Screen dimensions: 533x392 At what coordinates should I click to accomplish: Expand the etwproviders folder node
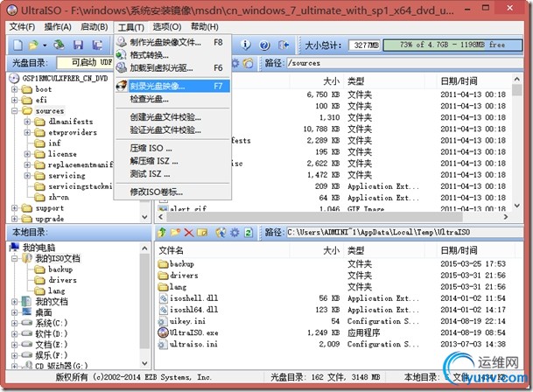click(27, 132)
